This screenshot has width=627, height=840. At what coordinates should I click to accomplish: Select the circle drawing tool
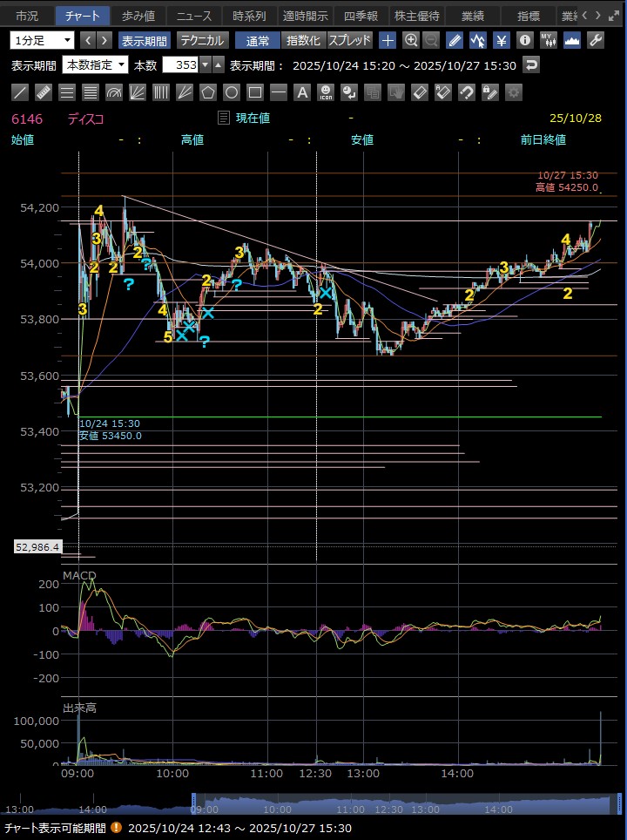(x=232, y=92)
